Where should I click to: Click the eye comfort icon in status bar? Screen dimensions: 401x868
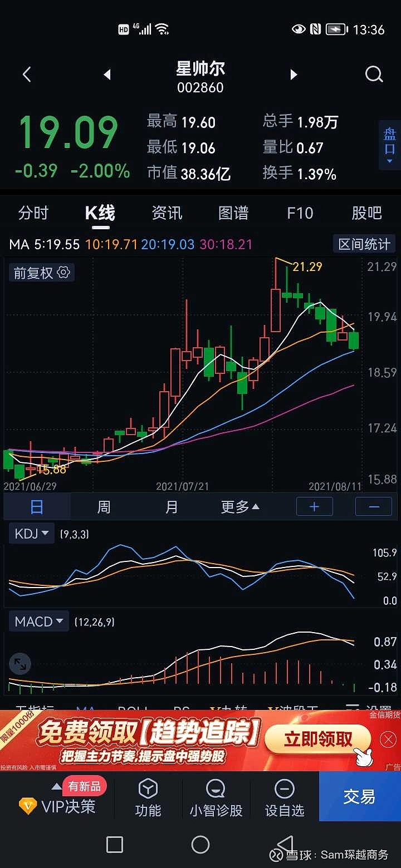[299, 29]
